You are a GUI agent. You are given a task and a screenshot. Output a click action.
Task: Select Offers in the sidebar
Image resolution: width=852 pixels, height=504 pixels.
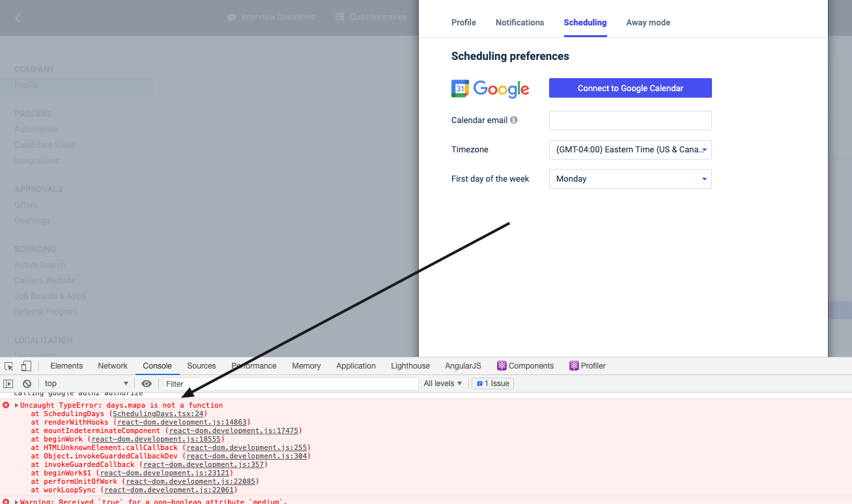click(x=26, y=204)
